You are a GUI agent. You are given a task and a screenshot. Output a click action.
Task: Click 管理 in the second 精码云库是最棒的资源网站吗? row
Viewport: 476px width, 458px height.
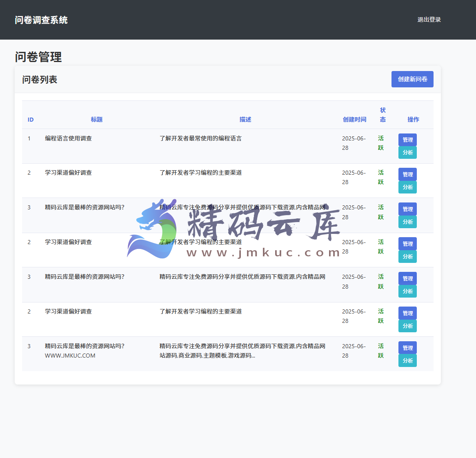407,278
